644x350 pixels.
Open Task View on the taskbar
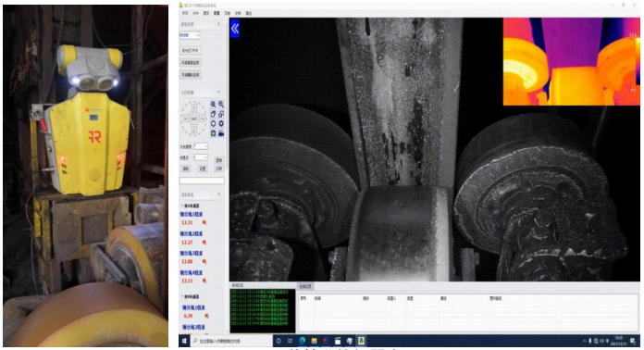pos(290,341)
